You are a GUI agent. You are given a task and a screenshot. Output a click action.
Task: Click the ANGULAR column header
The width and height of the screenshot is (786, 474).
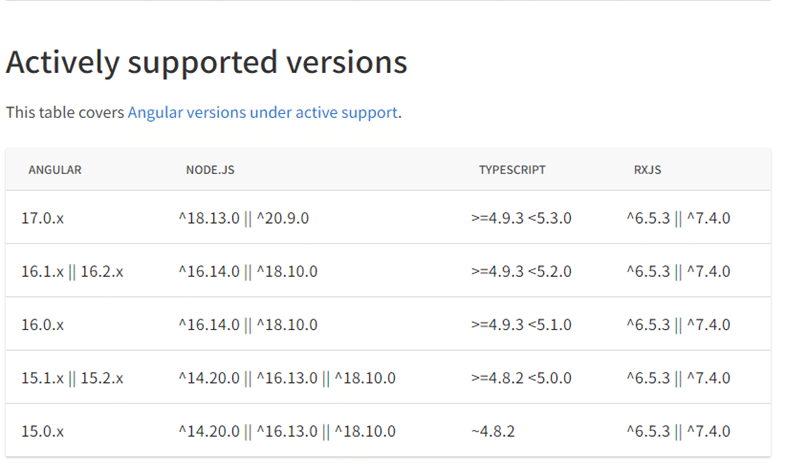pyautogui.click(x=55, y=170)
